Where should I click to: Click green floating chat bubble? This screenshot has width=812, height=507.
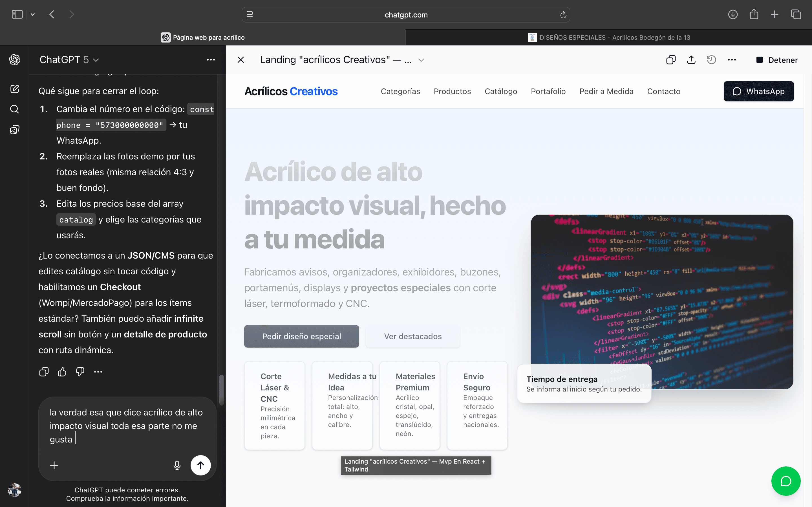click(785, 481)
